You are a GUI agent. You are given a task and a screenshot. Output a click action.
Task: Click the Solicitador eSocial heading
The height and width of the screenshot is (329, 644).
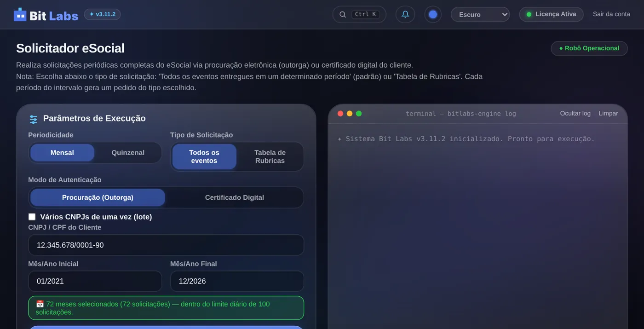[x=70, y=48]
